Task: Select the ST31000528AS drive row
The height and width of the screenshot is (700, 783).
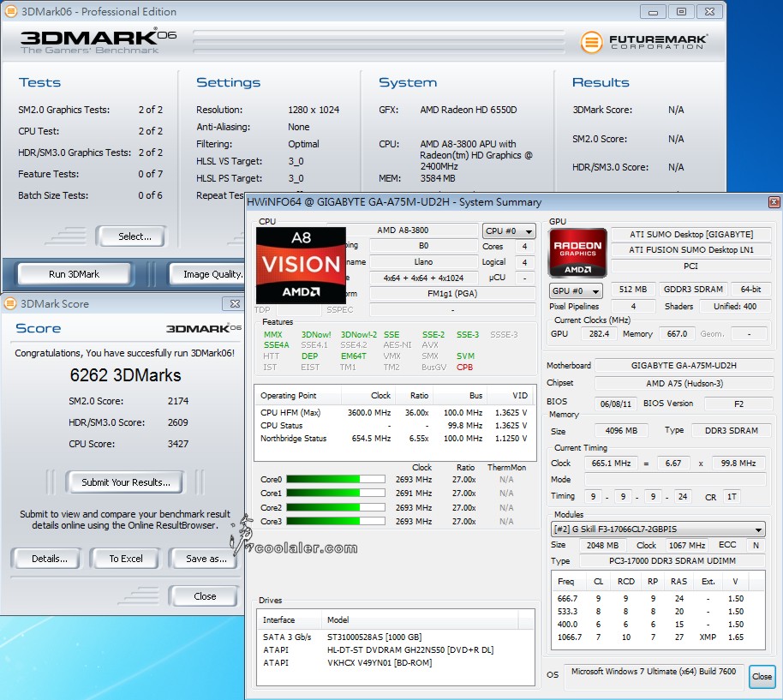Action: pos(395,637)
